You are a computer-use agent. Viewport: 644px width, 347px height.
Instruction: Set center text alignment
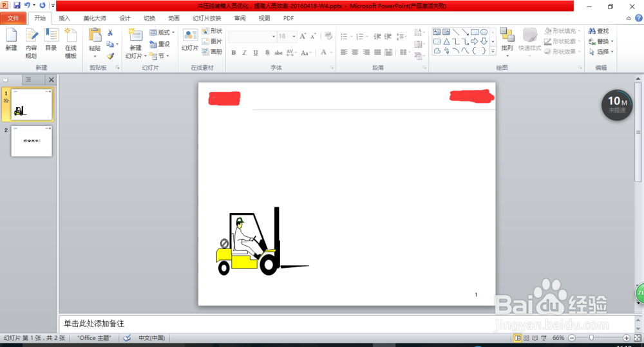point(355,52)
